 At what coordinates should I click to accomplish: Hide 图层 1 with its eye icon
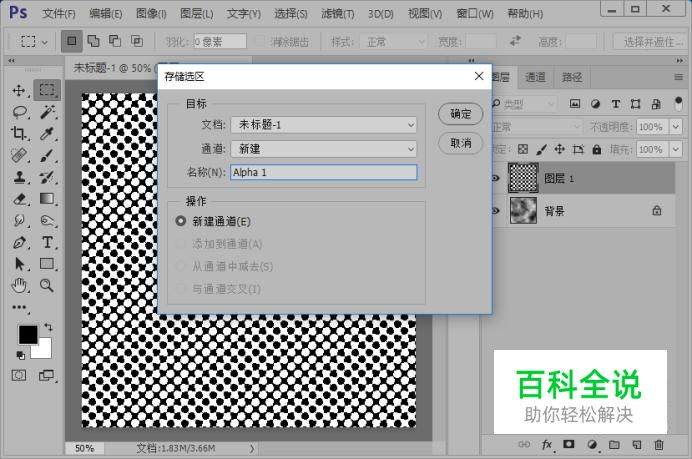(x=496, y=178)
